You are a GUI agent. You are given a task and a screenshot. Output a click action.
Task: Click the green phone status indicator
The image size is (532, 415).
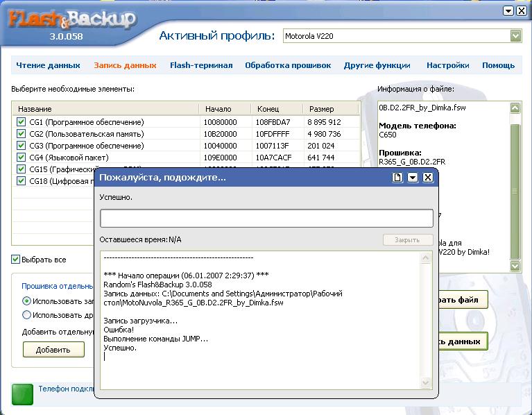pyautogui.click(x=22, y=394)
